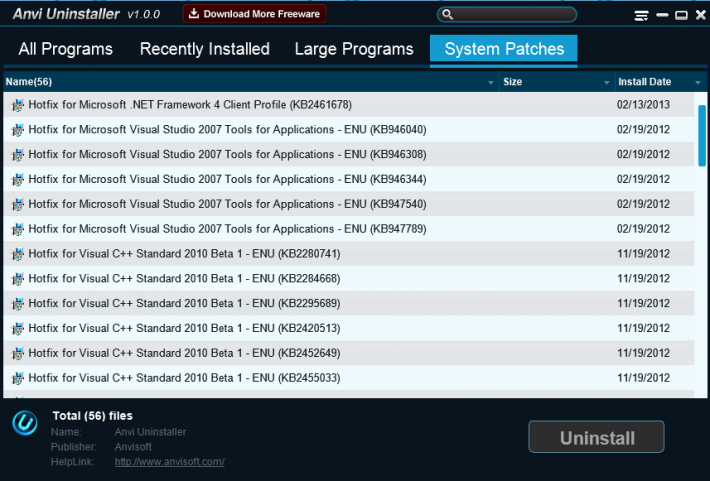Viewport: 710px width, 481px height.
Task: Open the Install Date sort dropdown arrow
Action: (698, 82)
